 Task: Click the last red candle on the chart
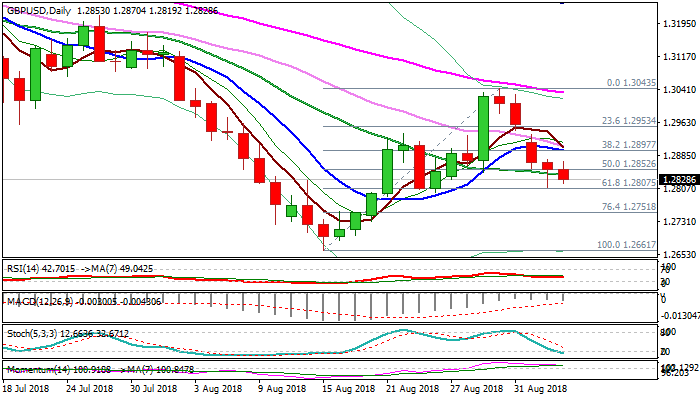coord(564,175)
